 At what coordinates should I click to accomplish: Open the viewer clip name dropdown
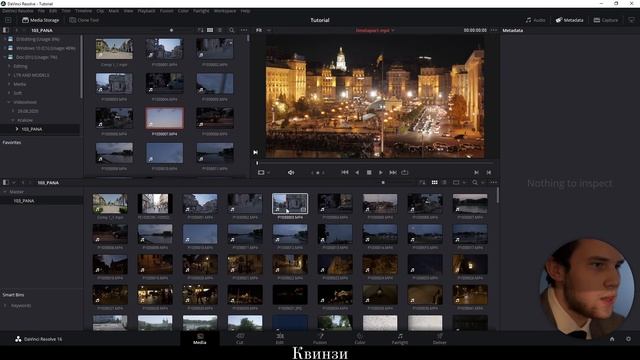tap(375, 30)
